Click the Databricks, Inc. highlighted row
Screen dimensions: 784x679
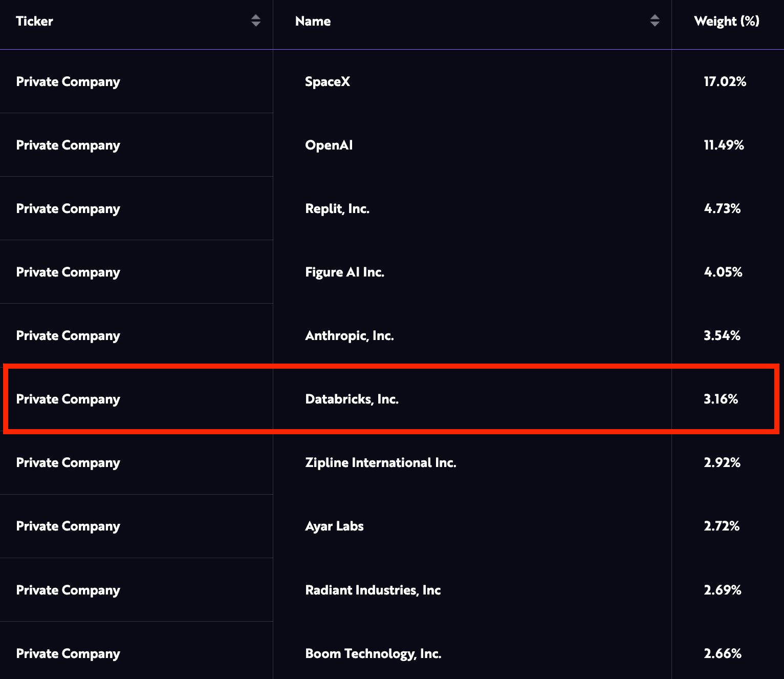click(352, 399)
